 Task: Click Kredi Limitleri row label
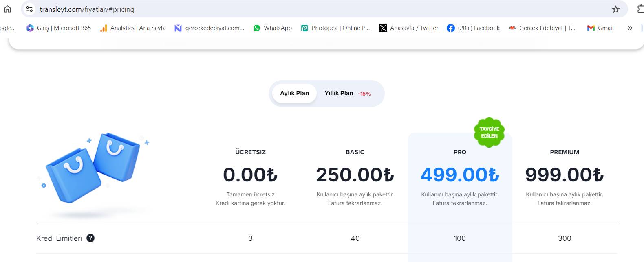(59, 238)
